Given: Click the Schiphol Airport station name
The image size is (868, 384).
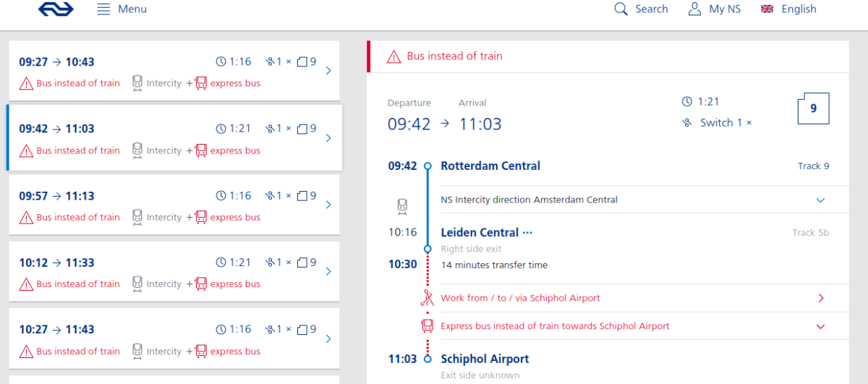Looking at the screenshot, I should [485, 359].
